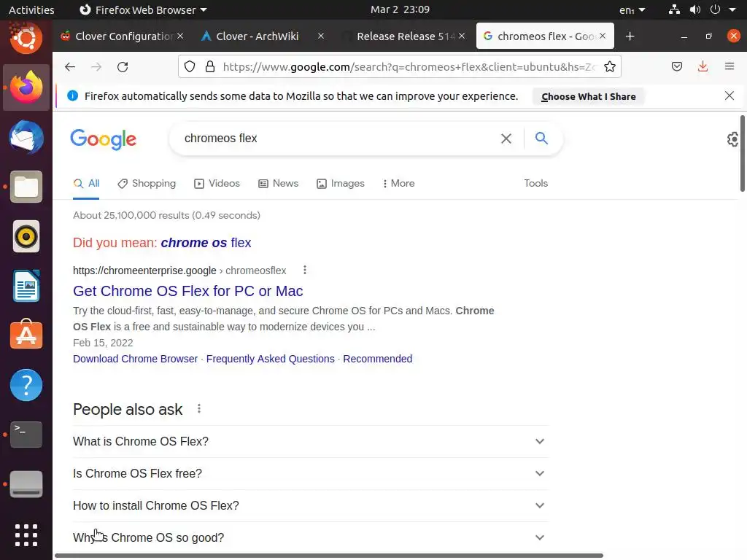Image resolution: width=747 pixels, height=560 pixels.
Task: Reload the current page
Action: click(x=123, y=66)
